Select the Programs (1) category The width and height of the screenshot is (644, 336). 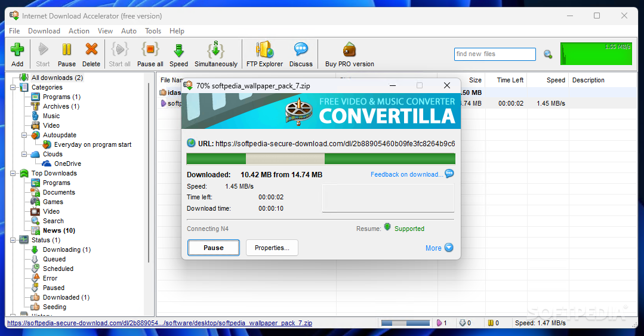tap(61, 97)
